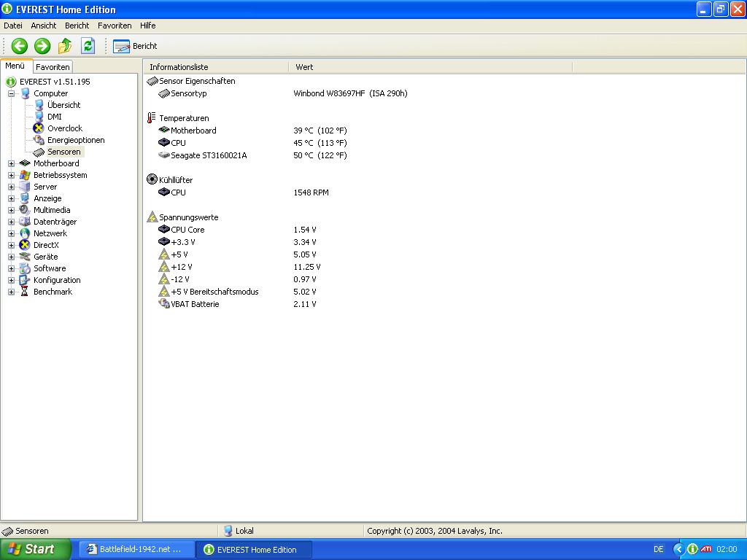Expand the Anzeige tree node

pos(11,198)
